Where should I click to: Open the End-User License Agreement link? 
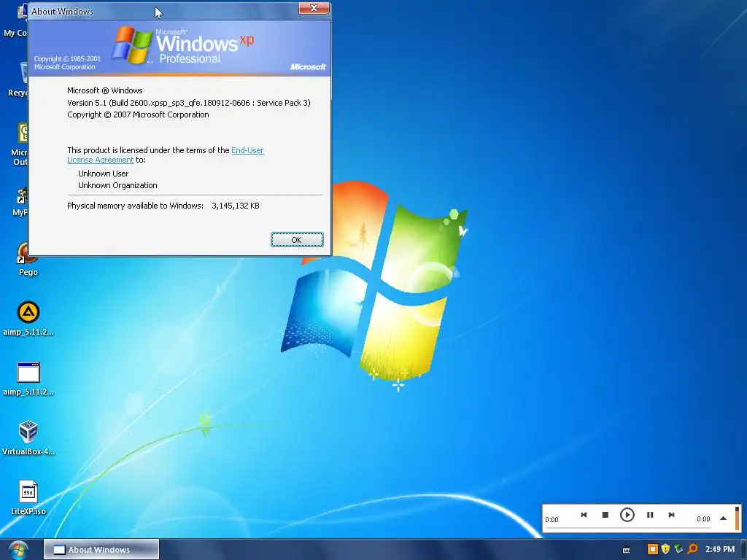[247, 150]
